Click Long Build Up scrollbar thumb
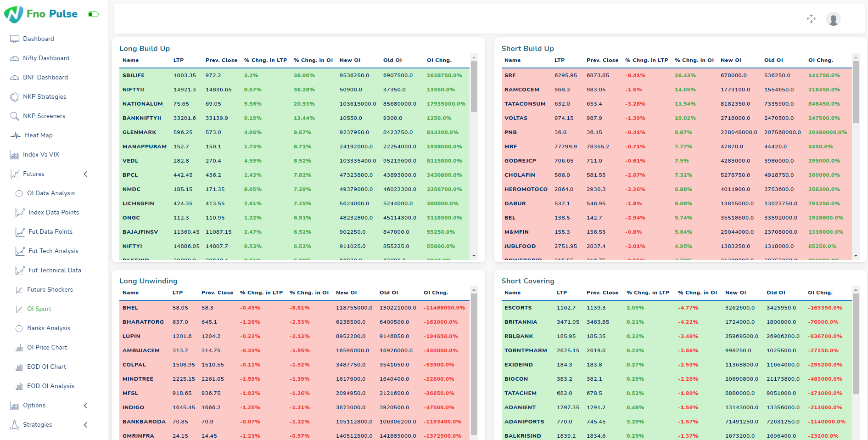The width and height of the screenshot is (868, 440). [474, 86]
